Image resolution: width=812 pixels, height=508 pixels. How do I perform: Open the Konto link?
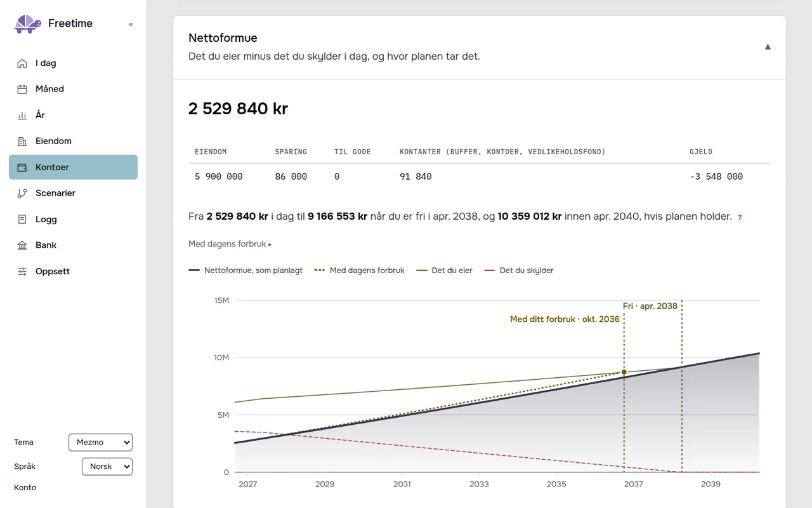coord(25,488)
